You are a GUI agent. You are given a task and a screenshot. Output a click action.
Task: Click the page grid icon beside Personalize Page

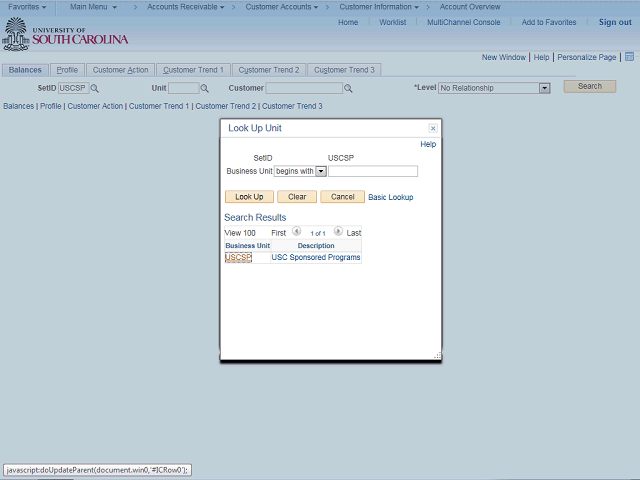[629, 57]
